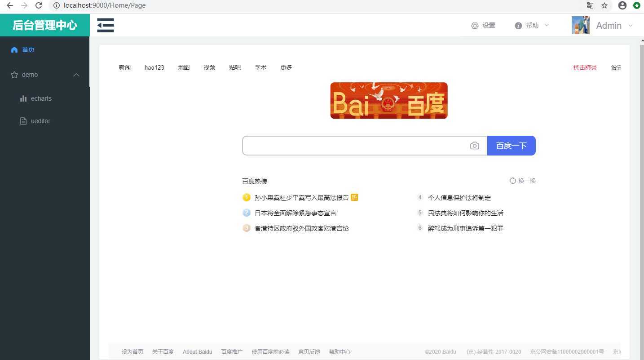Open the hao123 link
644x360 pixels.
pyautogui.click(x=154, y=67)
